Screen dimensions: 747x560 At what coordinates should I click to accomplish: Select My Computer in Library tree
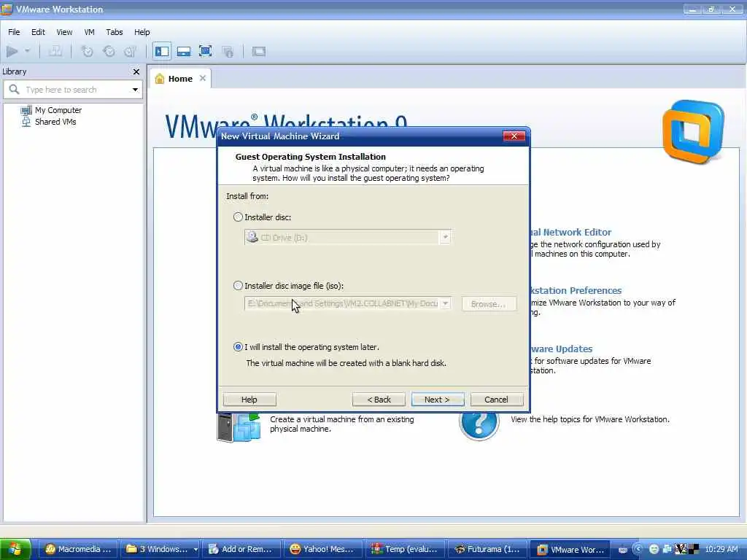point(52,110)
